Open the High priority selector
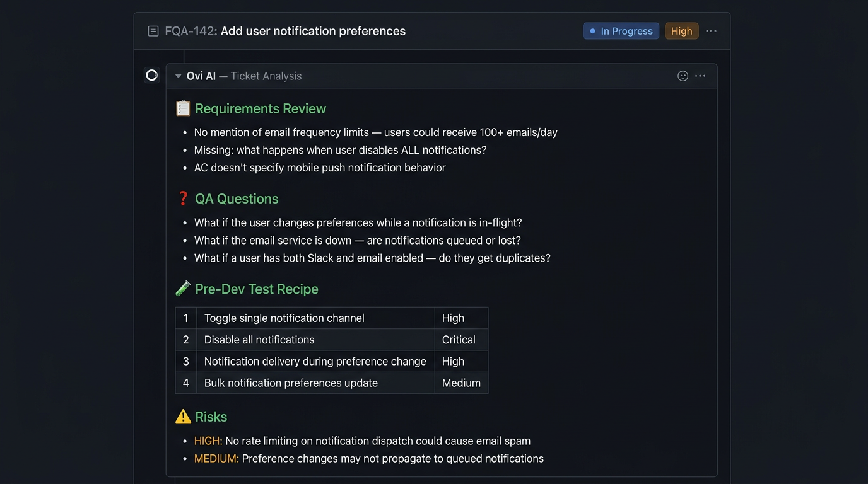 pyautogui.click(x=681, y=30)
